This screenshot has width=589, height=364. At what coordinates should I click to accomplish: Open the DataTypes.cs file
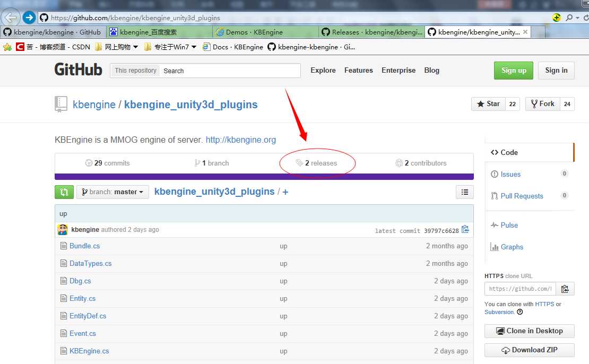pos(91,263)
